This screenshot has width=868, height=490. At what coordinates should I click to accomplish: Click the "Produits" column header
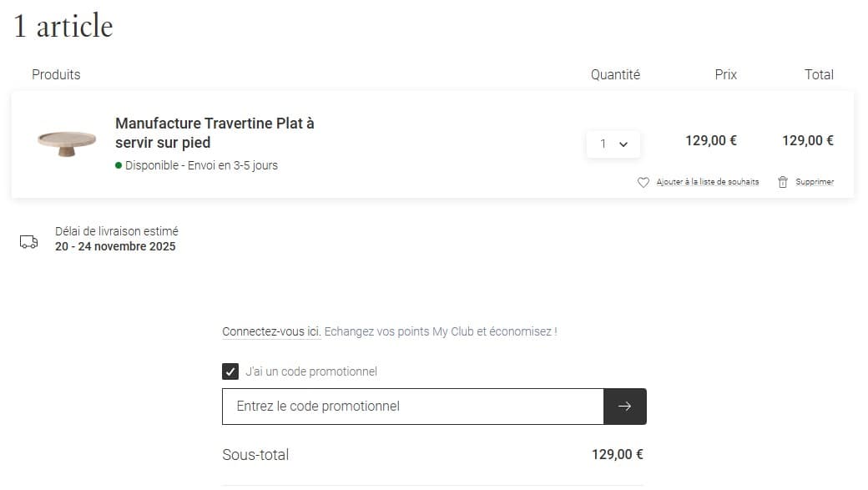(56, 74)
